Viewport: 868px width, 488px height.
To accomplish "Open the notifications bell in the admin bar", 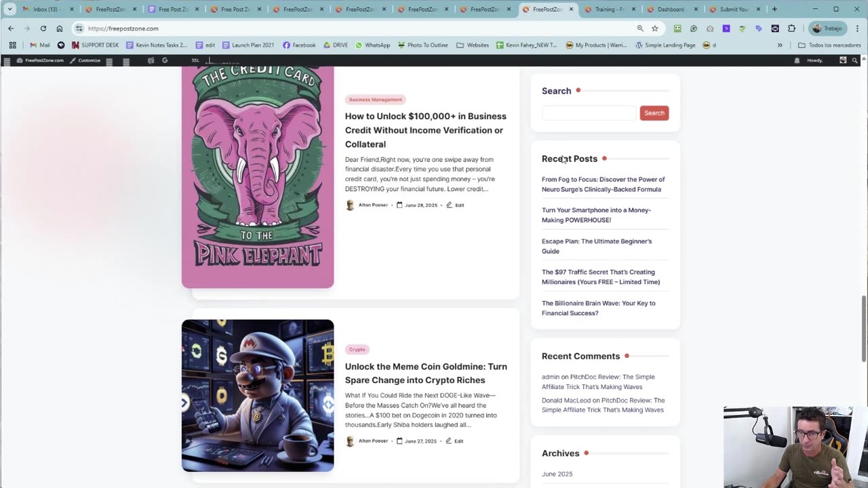I will pyautogui.click(x=797, y=60).
